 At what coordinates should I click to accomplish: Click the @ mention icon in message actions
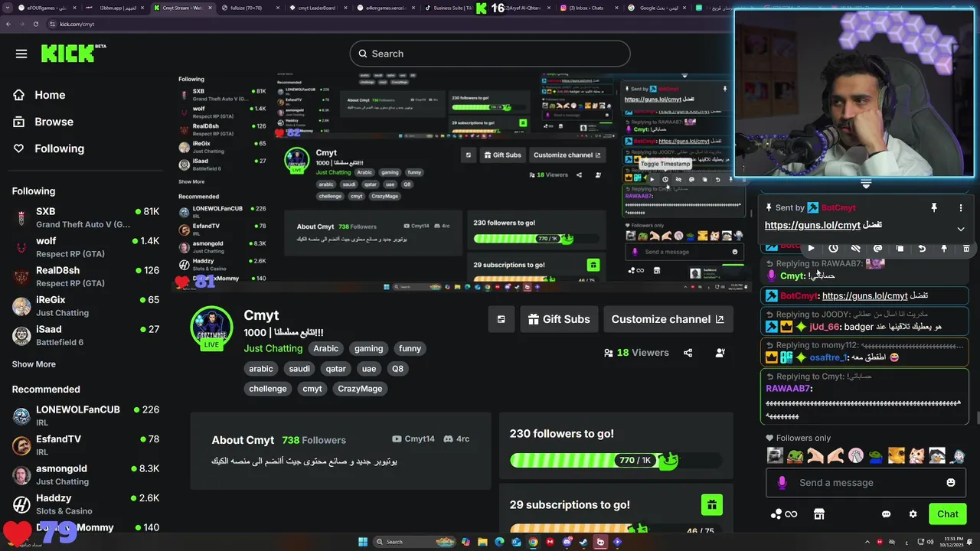click(x=877, y=248)
